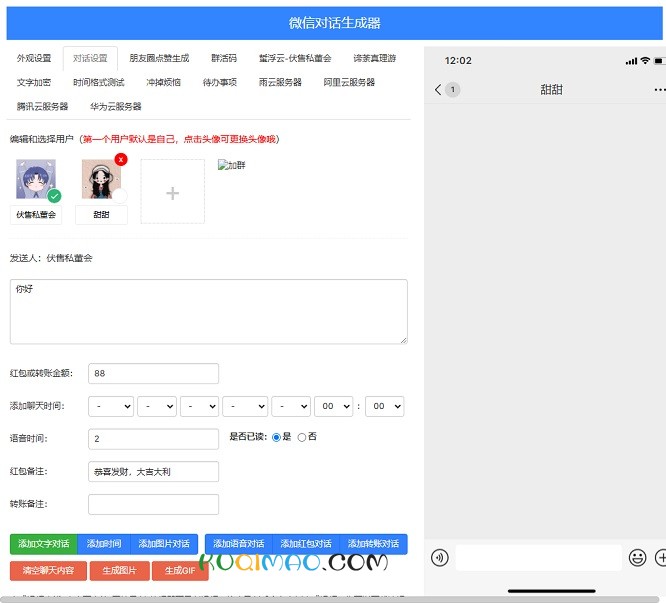Focus the message textarea containing 你好
Viewport: 666px width, 603px height.
click(x=209, y=312)
